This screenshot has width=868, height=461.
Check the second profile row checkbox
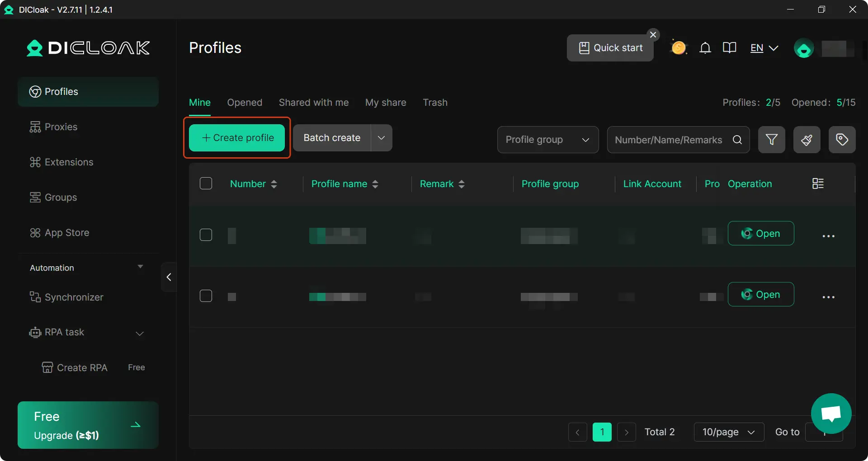(x=206, y=296)
